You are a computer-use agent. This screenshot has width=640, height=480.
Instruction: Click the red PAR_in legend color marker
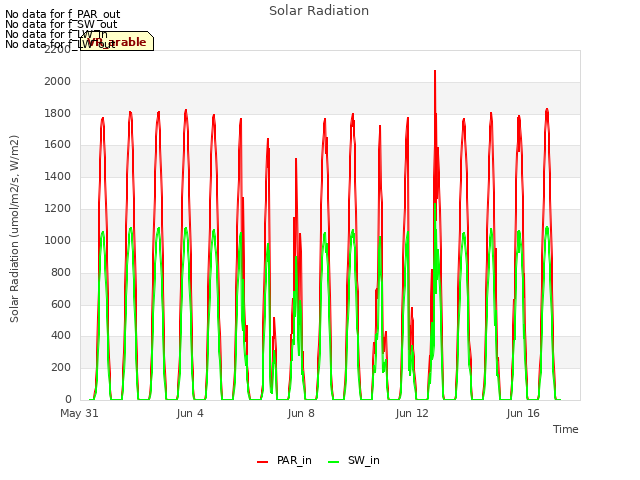pyautogui.click(x=262, y=462)
